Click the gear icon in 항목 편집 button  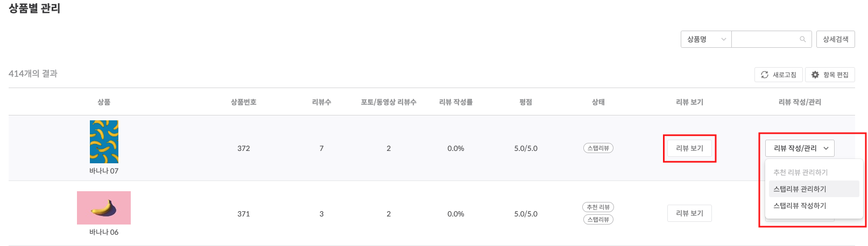pos(815,75)
